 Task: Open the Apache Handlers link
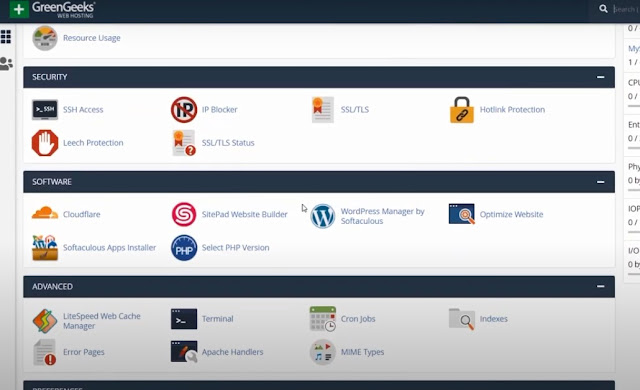click(232, 352)
